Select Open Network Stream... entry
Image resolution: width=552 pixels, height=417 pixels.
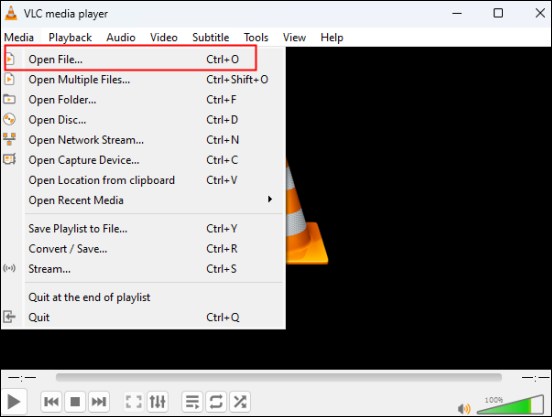tap(143, 139)
